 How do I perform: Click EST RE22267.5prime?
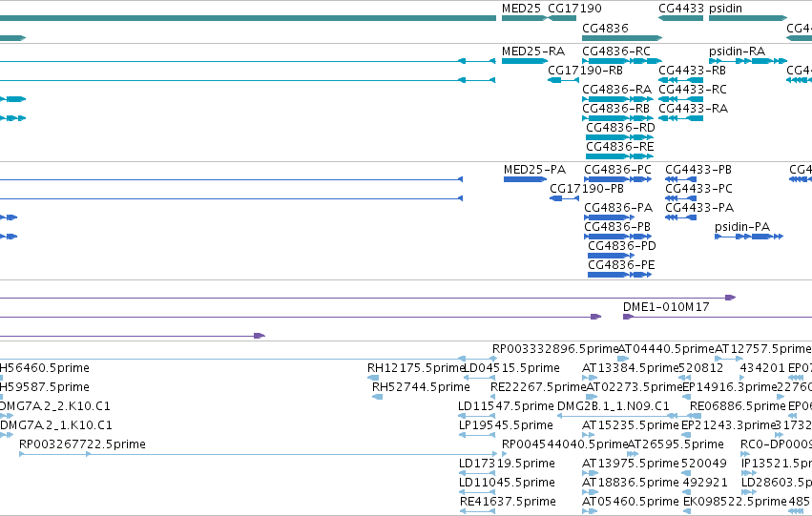coord(538,387)
